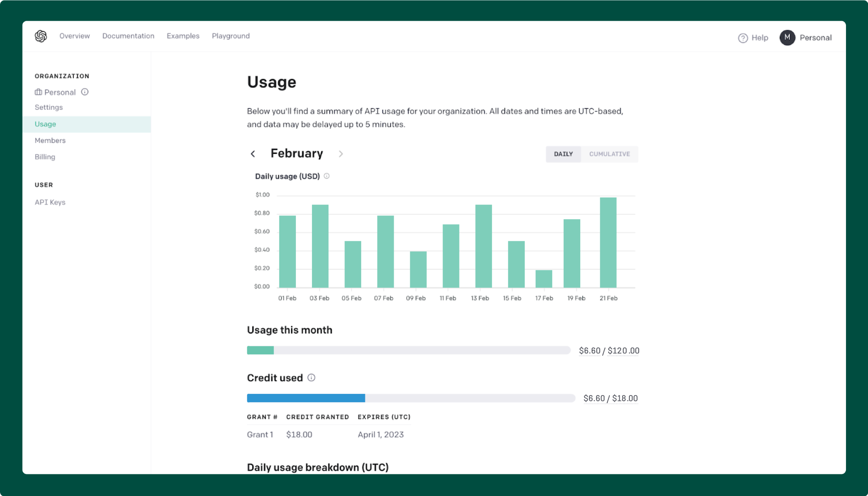Click the $6.60 / $18.00 credit amount
The width and height of the screenshot is (868, 496).
(x=610, y=398)
